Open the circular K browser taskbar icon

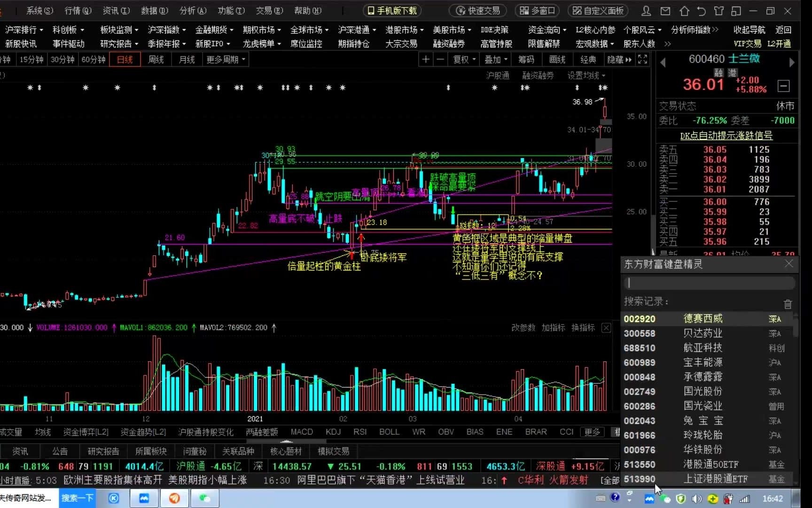coord(114,498)
